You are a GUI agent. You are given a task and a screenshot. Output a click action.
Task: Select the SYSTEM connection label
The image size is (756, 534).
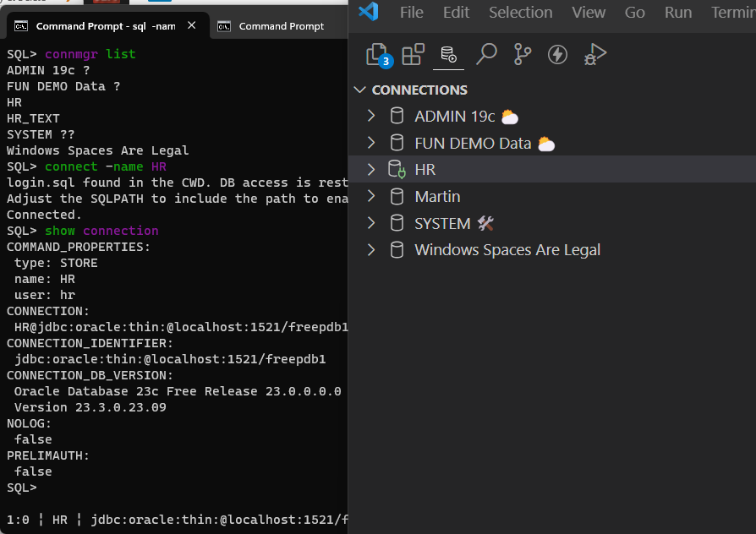click(x=442, y=224)
